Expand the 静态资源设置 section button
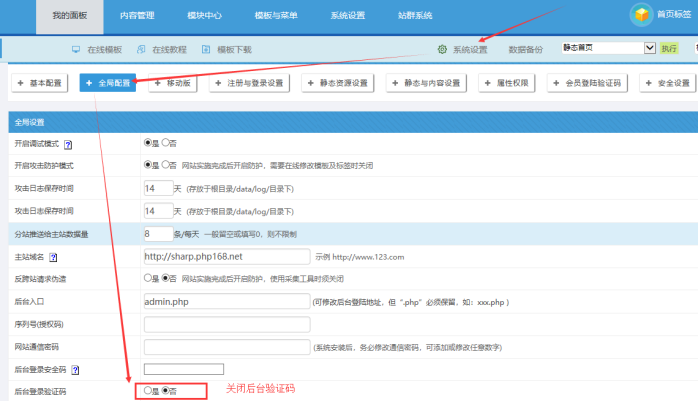The image size is (698, 401). (341, 83)
